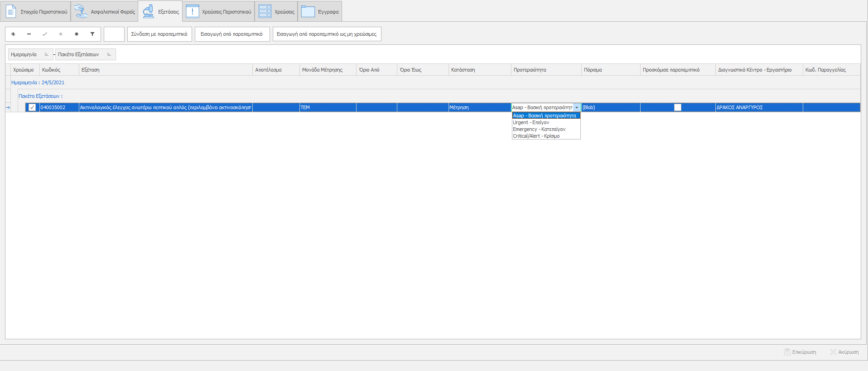
Task: Pick Critical/Alert - Κρίσιμο priority
Action: pyautogui.click(x=536, y=136)
